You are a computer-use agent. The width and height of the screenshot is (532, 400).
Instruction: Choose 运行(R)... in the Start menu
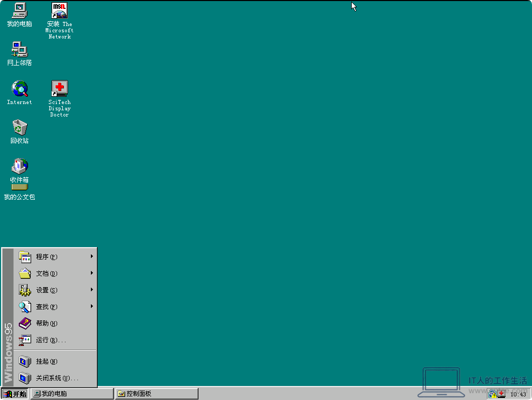[x=55, y=340]
